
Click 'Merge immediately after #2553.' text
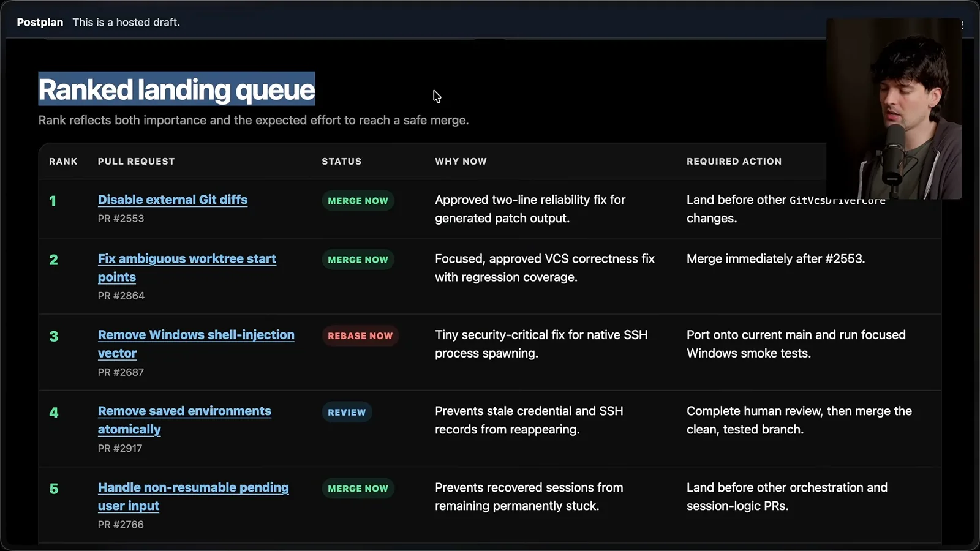[776, 259]
